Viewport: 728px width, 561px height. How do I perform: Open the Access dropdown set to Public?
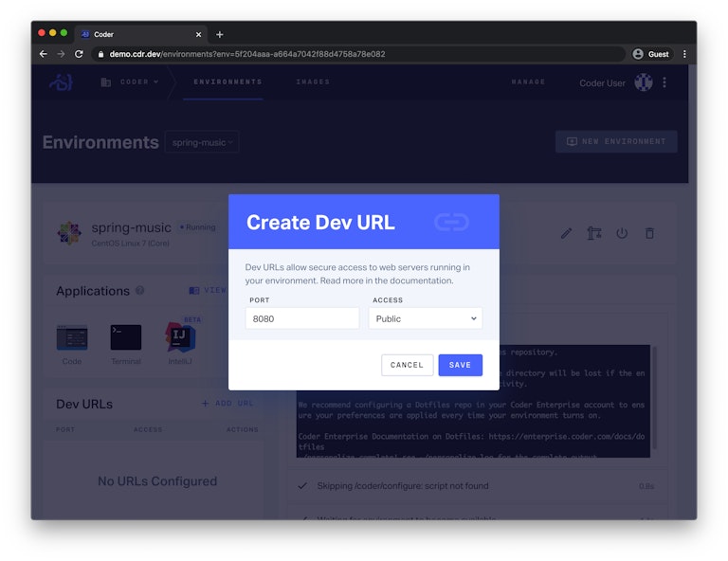pyautogui.click(x=426, y=318)
